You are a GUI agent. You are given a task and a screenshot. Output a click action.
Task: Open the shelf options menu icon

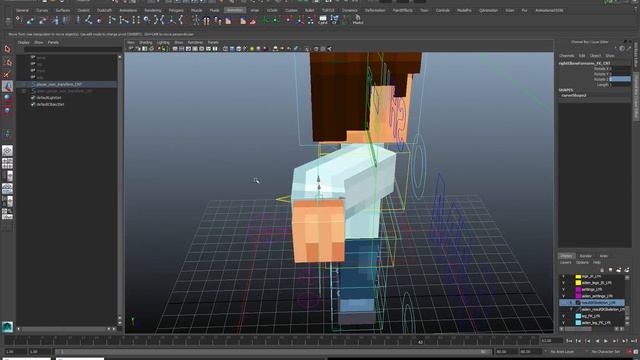[8, 21]
